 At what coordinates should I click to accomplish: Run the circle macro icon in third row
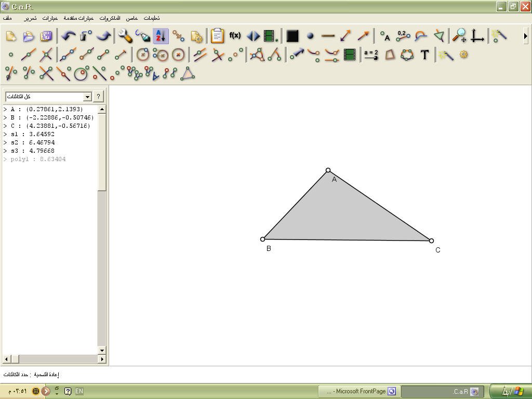point(81,73)
